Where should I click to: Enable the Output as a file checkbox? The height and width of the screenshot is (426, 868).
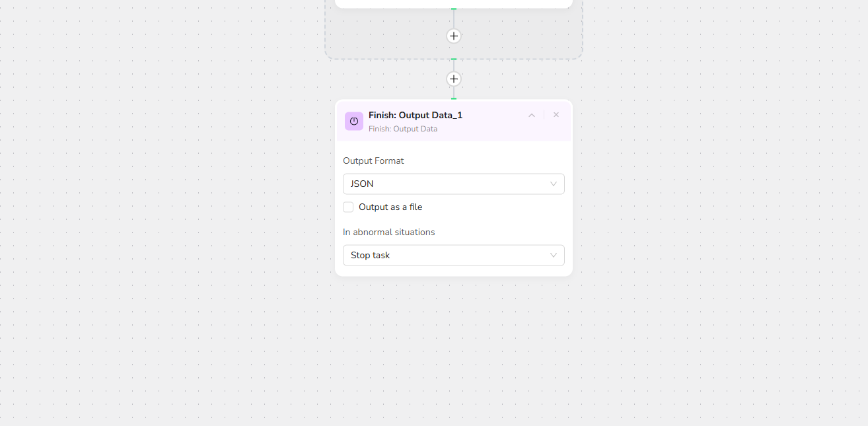348,207
